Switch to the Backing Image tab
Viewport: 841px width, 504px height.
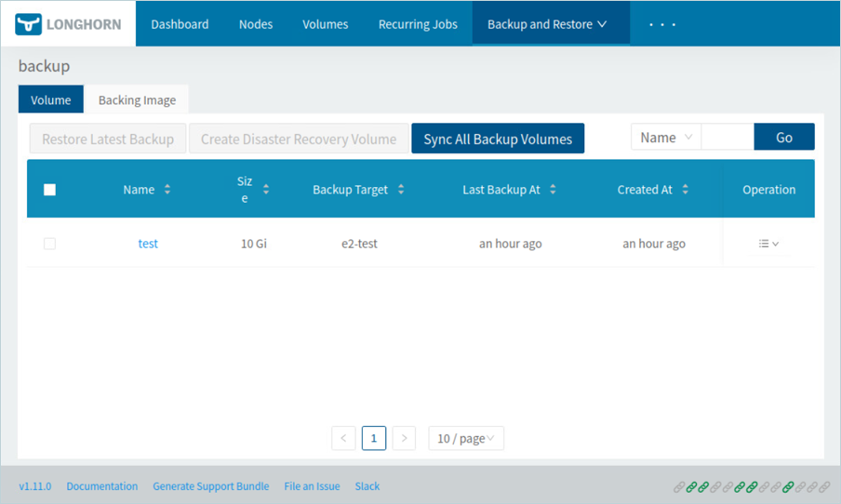click(x=137, y=100)
